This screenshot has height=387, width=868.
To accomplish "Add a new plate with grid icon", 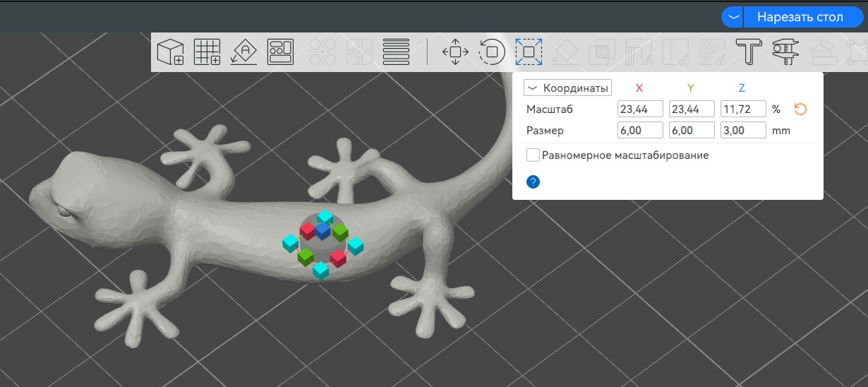I will point(207,52).
